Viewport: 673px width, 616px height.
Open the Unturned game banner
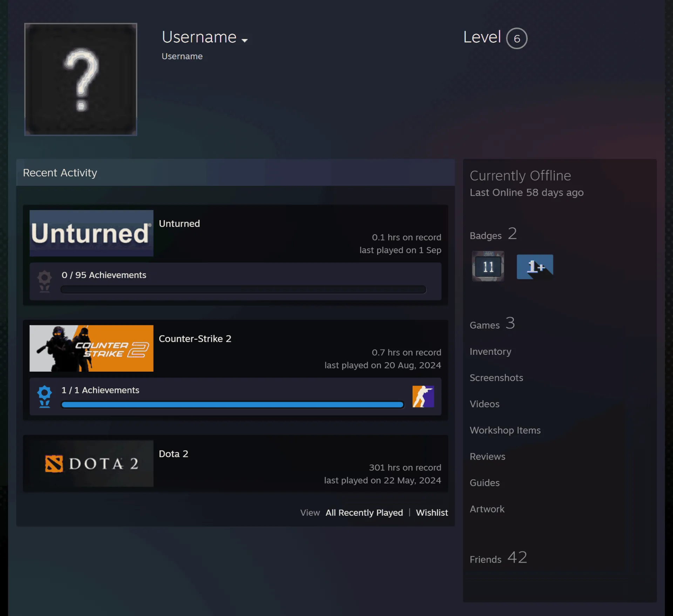coord(91,233)
